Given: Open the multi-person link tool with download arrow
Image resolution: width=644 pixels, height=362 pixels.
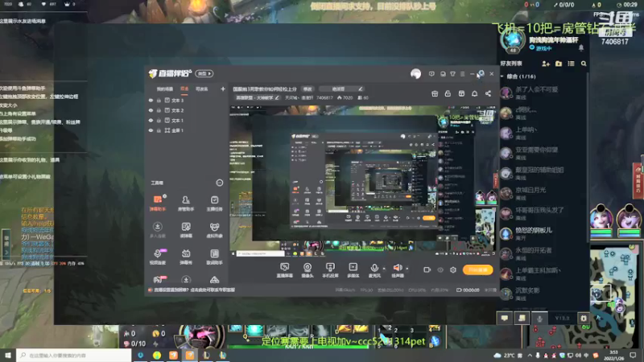Looking at the screenshot, I should 158,230.
